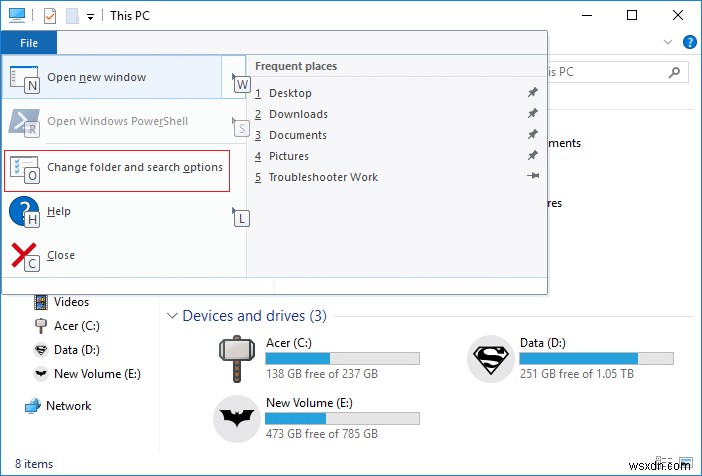Select the large Superman icon for Data (D:)
This screenshot has width=702, height=476.
point(491,357)
